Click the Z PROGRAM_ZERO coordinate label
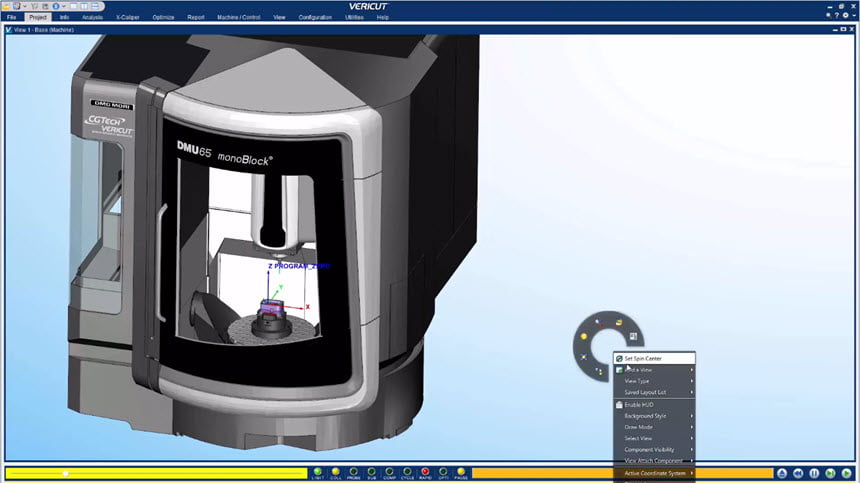The width and height of the screenshot is (860, 483). tap(299, 266)
